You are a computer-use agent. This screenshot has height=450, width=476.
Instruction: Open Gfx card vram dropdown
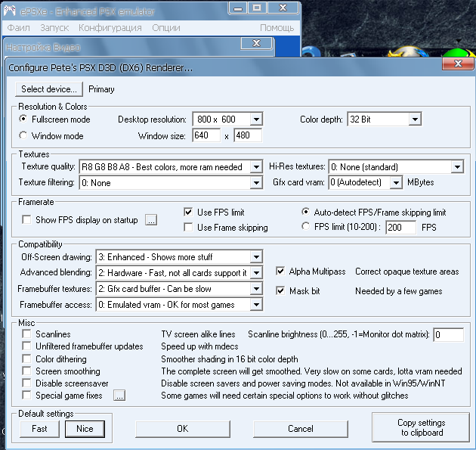[396, 182]
